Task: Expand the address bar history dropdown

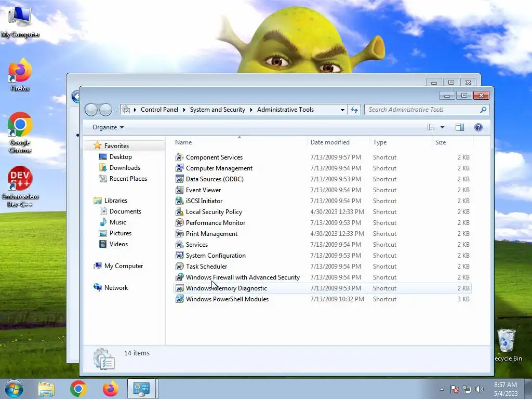Action: click(342, 110)
